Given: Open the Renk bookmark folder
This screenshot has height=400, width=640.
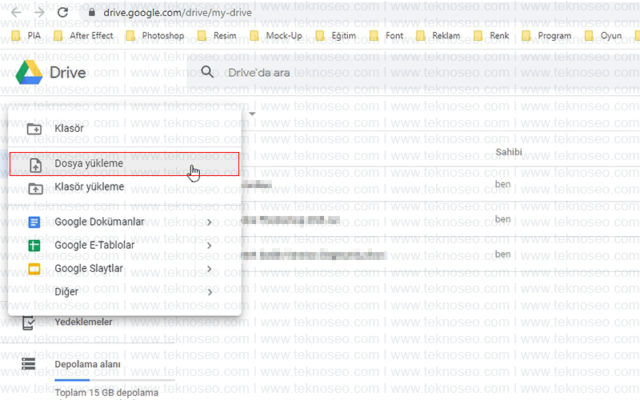Looking at the screenshot, I should tap(491, 36).
